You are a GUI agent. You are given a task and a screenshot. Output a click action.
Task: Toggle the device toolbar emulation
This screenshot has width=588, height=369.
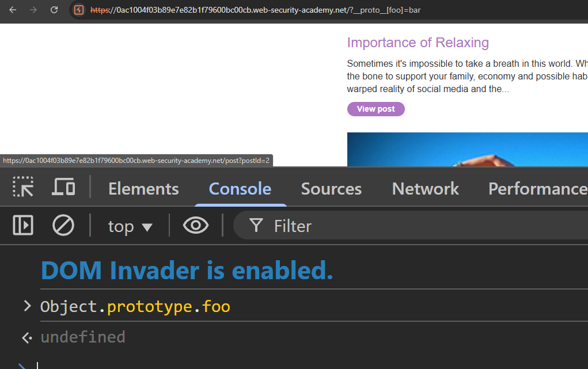tap(63, 188)
